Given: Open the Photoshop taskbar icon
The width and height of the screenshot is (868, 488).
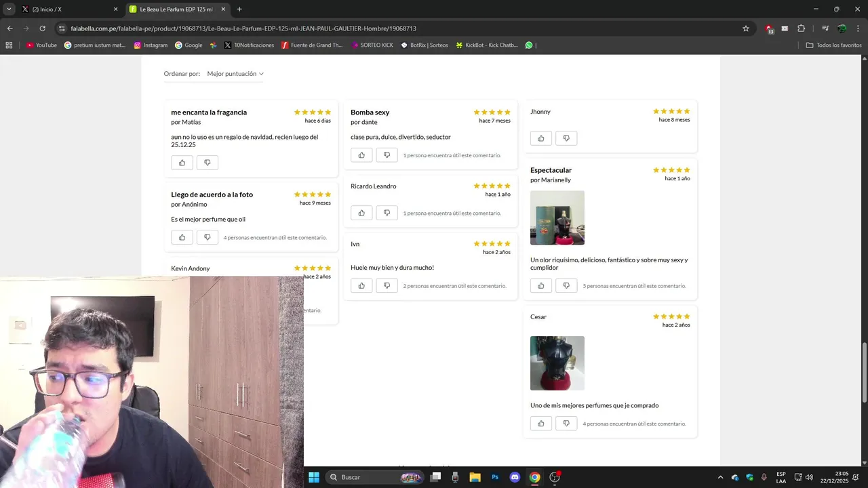Looking at the screenshot, I should coord(495,477).
